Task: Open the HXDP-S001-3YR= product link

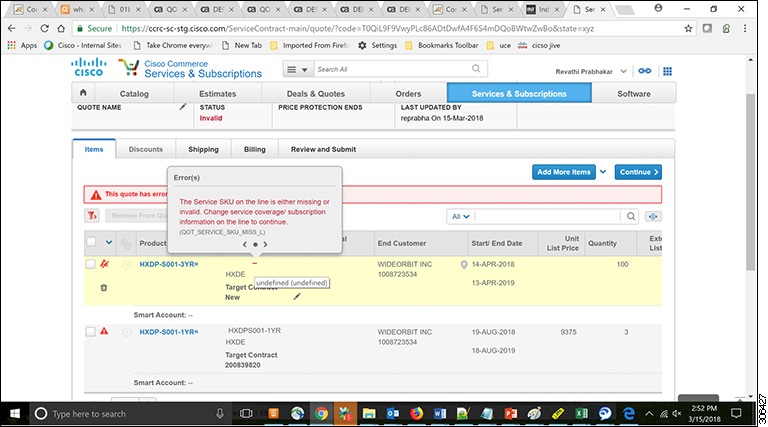Action: tap(169, 264)
